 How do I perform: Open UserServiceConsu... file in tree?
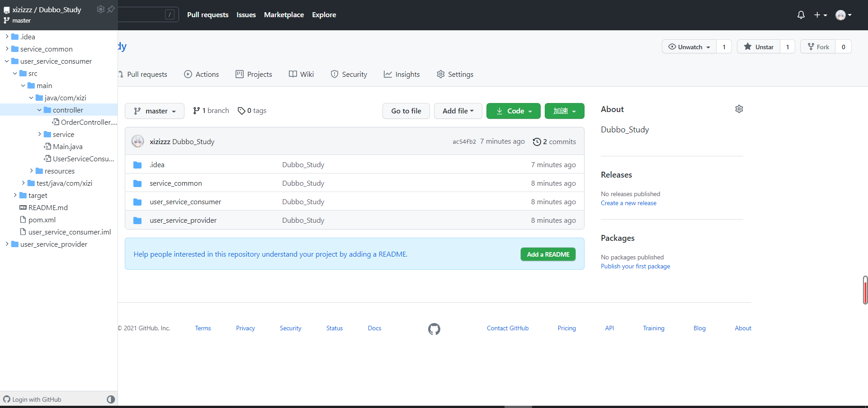(x=79, y=159)
